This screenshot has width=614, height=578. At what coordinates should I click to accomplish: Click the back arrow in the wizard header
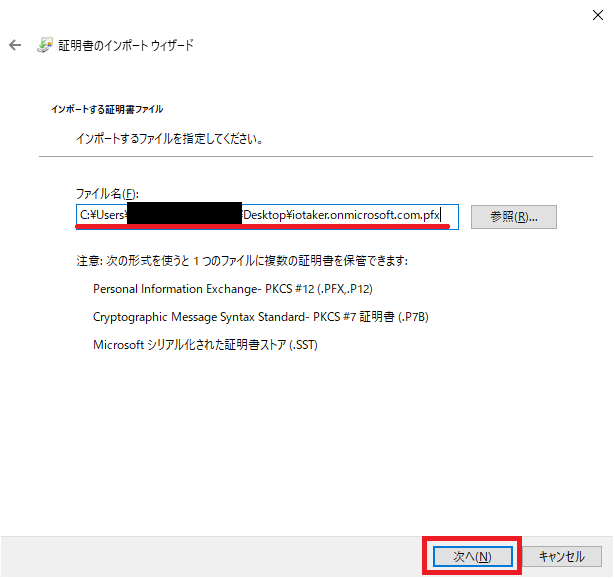tap(15, 46)
